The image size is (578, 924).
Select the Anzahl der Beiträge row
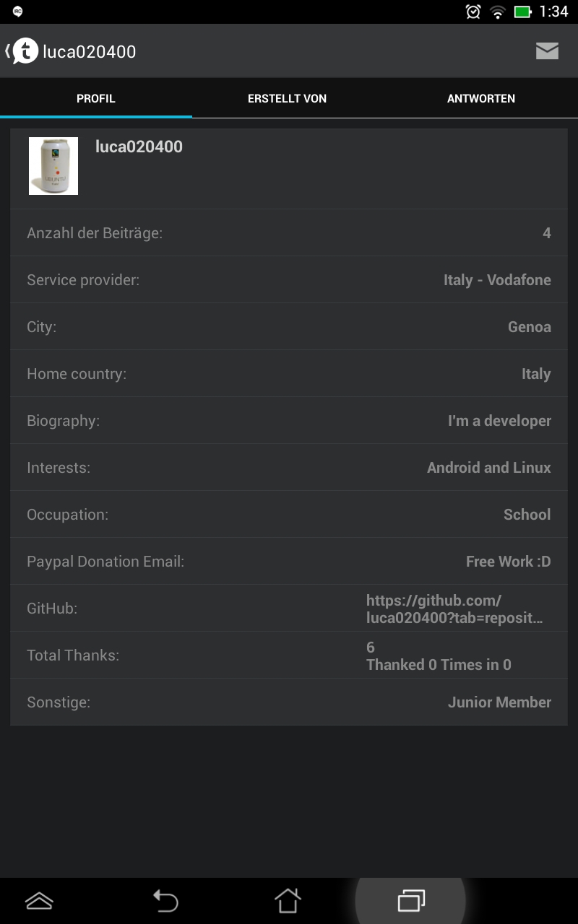tap(289, 233)
